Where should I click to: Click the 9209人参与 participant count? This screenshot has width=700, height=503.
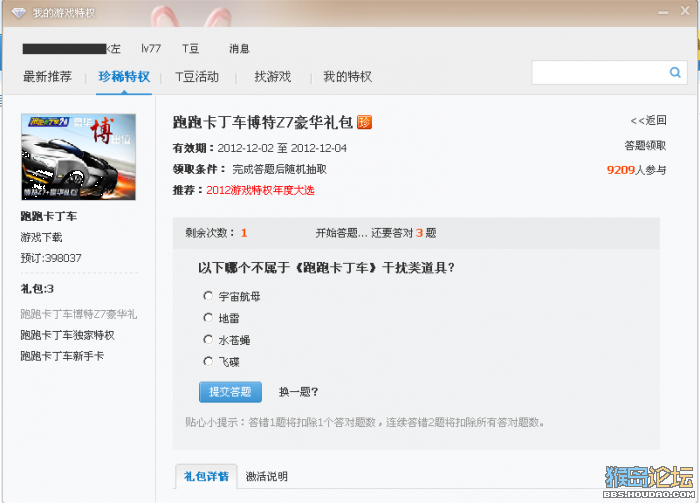coord(636,170)
